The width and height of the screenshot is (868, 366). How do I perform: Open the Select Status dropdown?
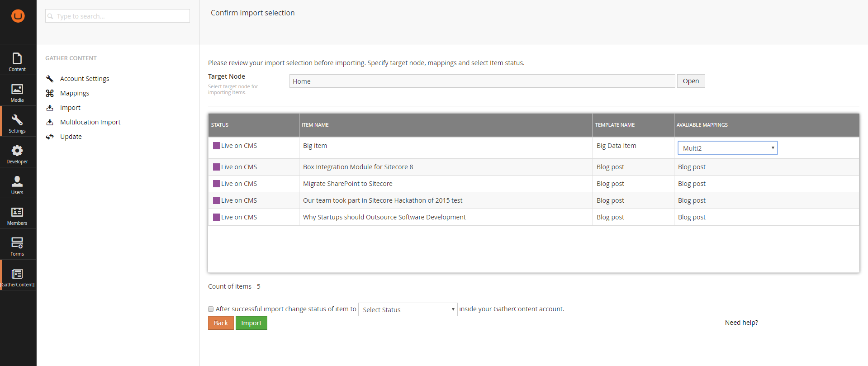tap(408, 309)
